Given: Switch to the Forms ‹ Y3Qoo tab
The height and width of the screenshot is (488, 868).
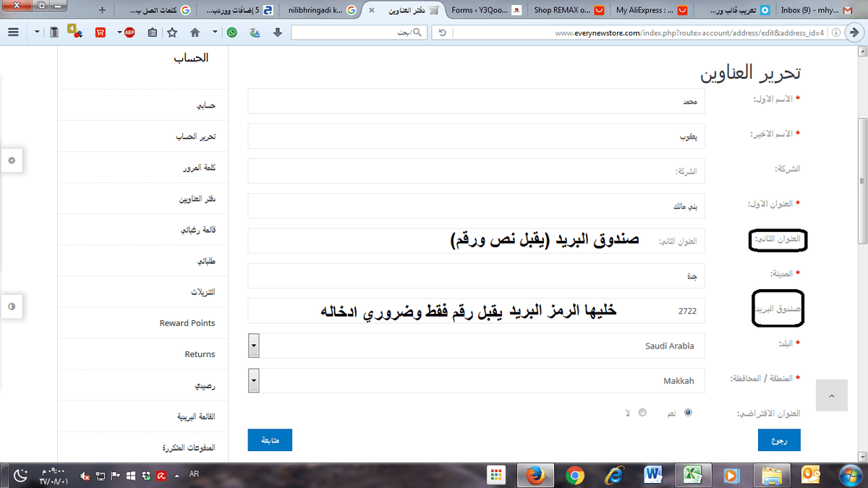Looking at the screenshot, I should tap(485, 11).
